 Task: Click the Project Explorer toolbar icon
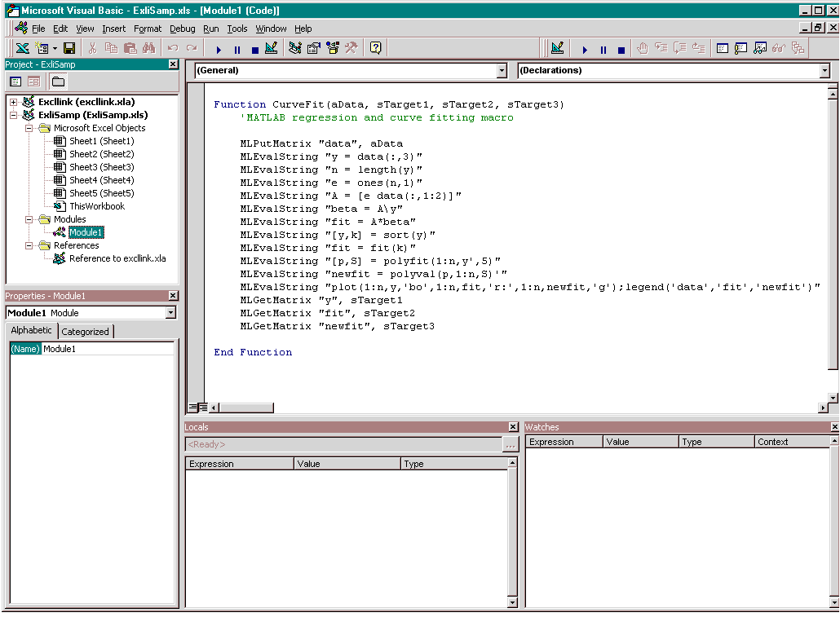(x=295, y=49)
